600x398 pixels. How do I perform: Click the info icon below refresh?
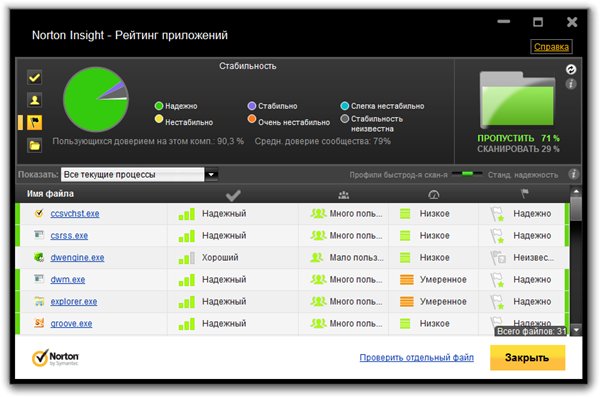(571, 84)
